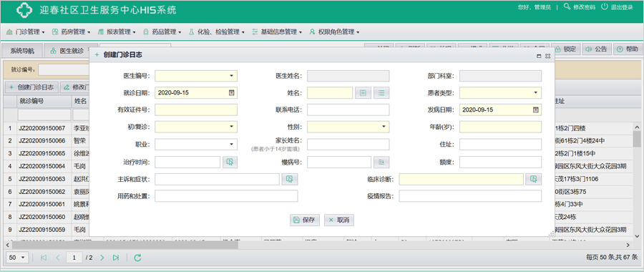The image size is (644, 272).
Task: Open the 治疗时间 selector icon
Action: pos(230,162)
